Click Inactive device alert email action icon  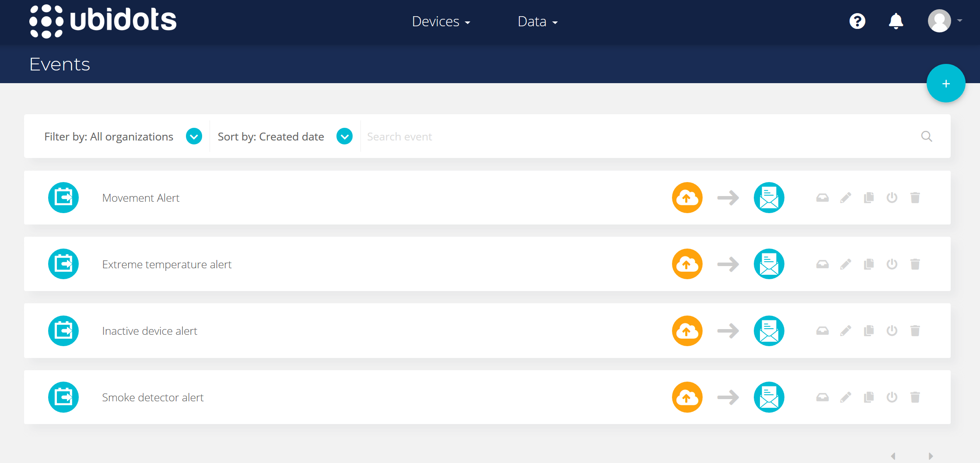click(x=769, y=331)
